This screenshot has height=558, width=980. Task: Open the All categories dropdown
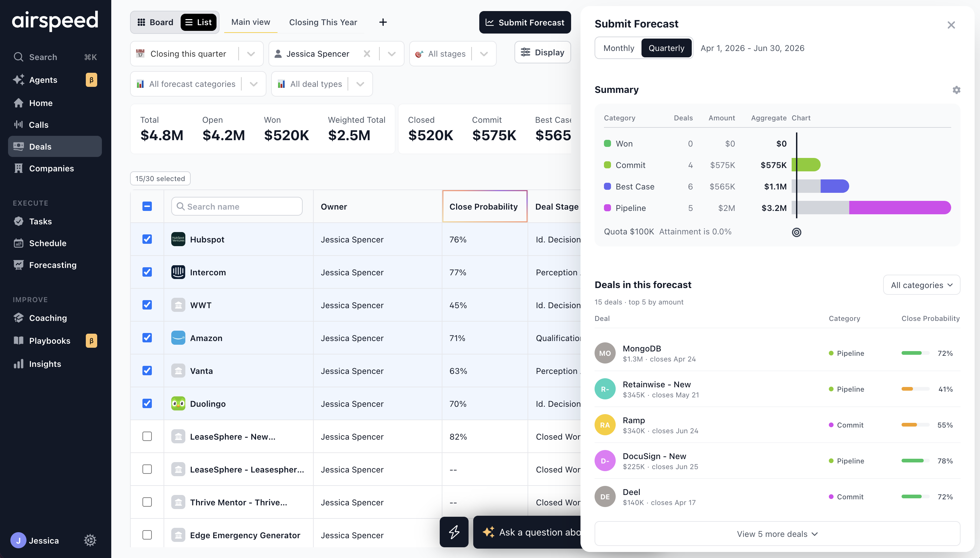click(x=921, y=285)
